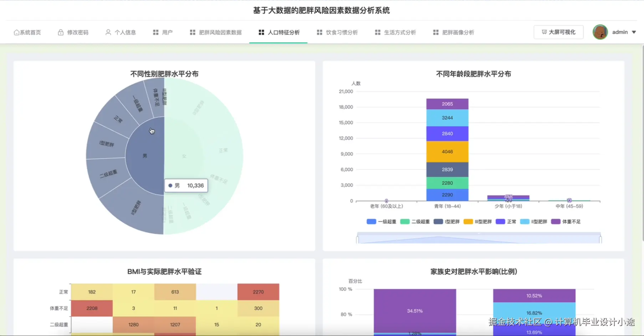Click the 2065 purple bar segment
The width and height of the screenshot is (644, 336).
tap(447, 104)
